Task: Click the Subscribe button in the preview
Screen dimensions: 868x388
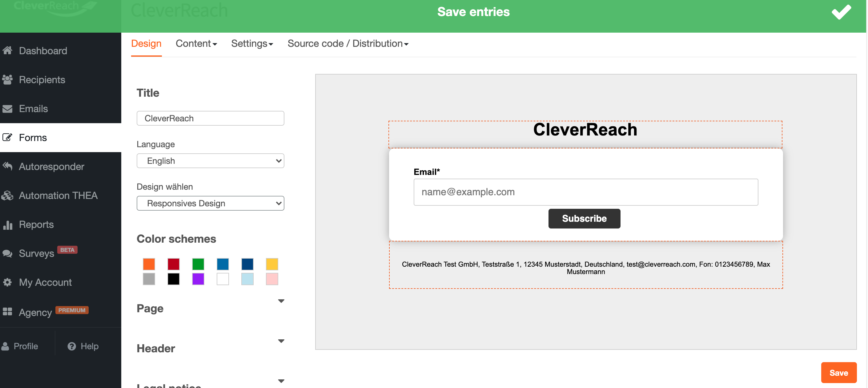Action: [584, 218]
